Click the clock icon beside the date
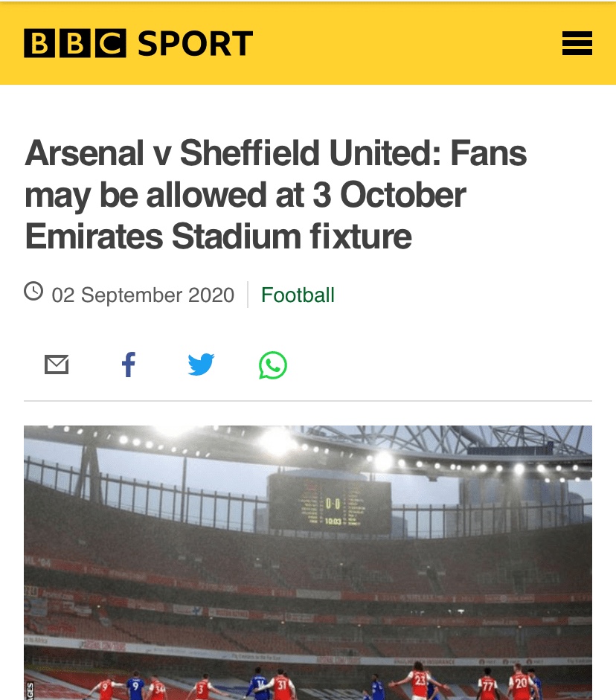The image size is (616, 700). coord(33,291)
